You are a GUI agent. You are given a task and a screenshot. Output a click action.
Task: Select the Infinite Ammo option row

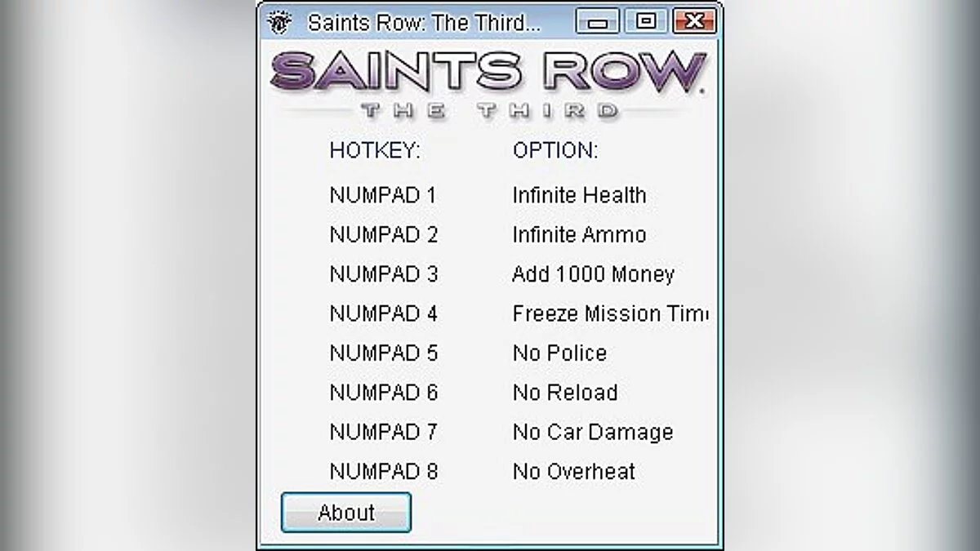pyautogui.click(x=579, y=234)
